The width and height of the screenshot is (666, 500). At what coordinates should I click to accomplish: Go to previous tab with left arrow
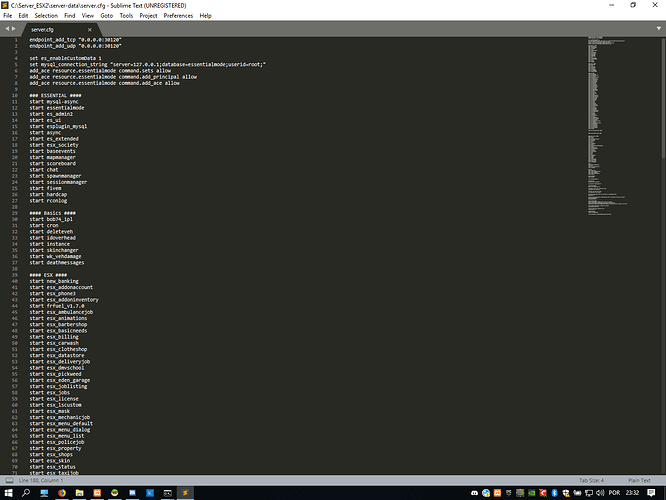click(7, 29)
